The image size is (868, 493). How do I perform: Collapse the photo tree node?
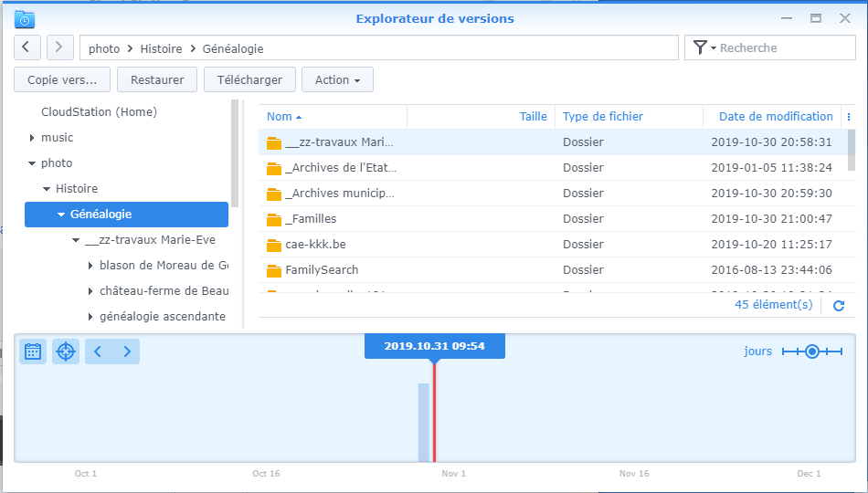click(x=32, y=163)
